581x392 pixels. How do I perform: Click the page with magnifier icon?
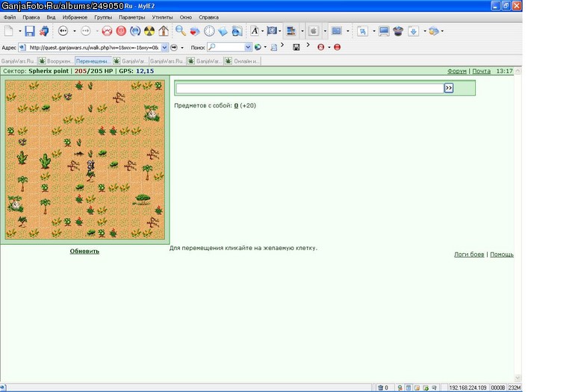pos(274,47)
